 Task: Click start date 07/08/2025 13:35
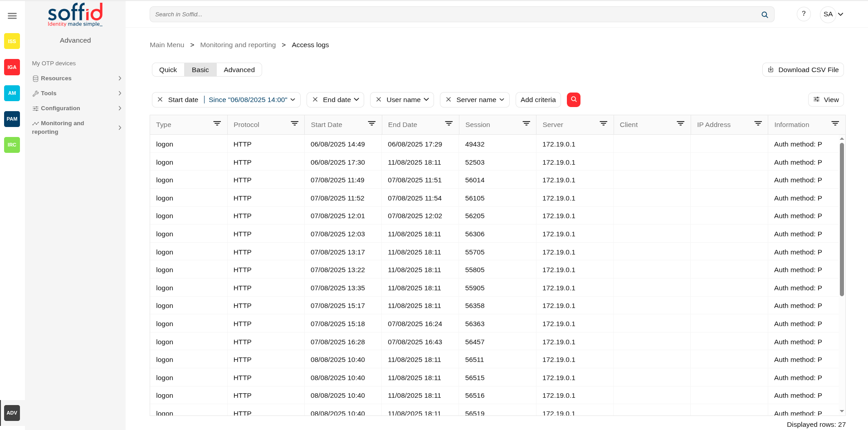pos(337,288)
